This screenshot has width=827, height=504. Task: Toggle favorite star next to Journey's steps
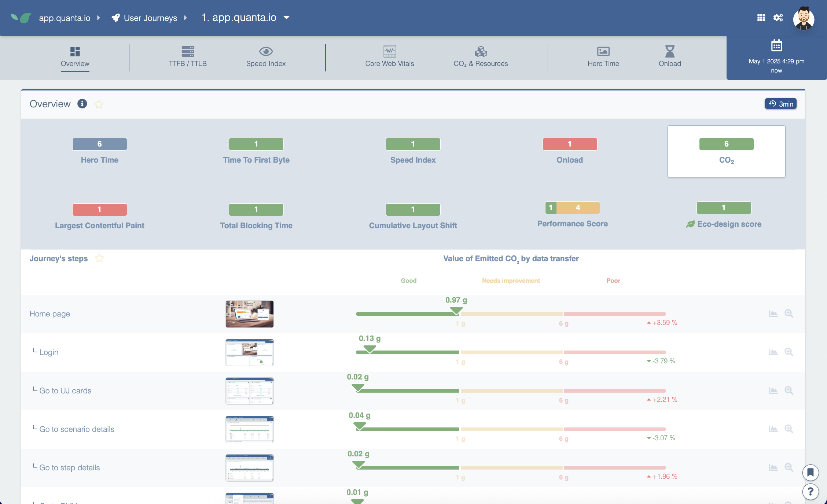[x=99, y=258]
